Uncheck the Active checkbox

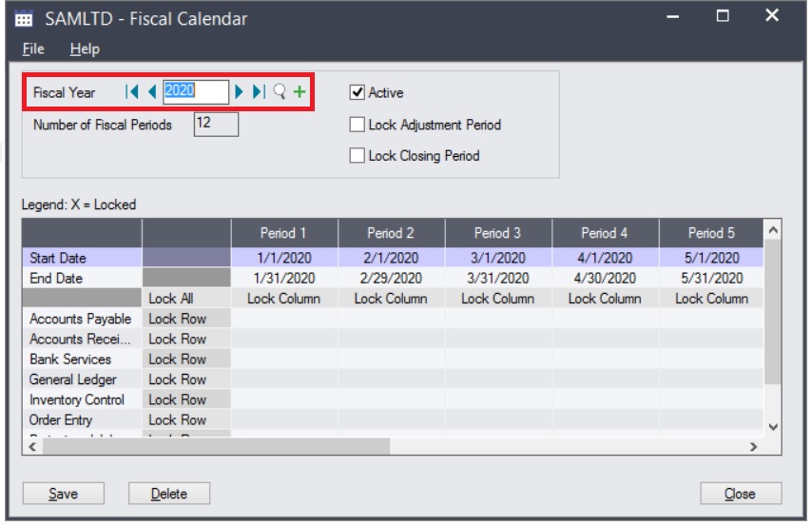(357, 93)
